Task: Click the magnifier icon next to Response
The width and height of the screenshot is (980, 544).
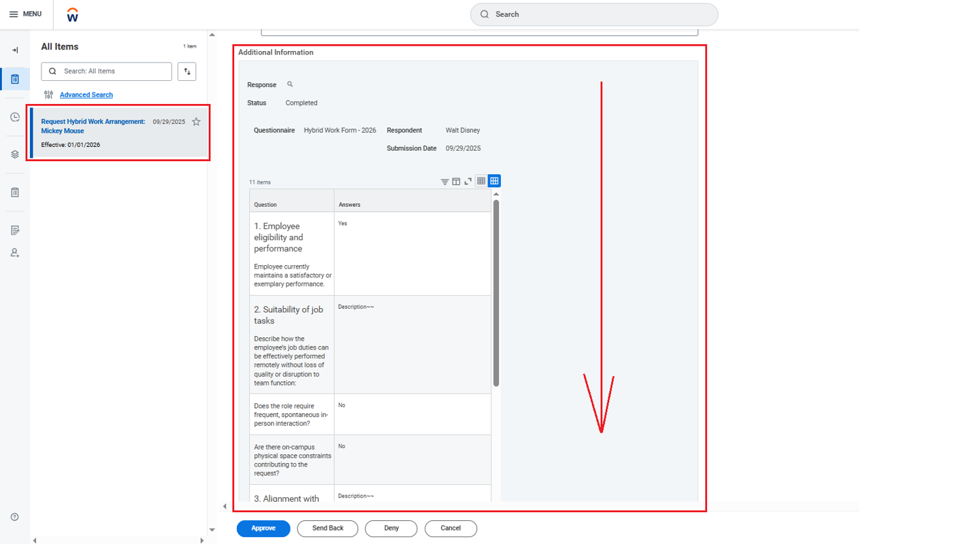Action: 290,84
